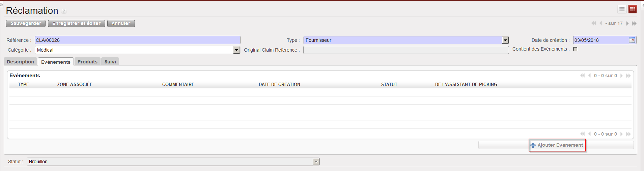
Task: Go to next record in top pager
Action: pyautogui.click(x=627, y=23)
